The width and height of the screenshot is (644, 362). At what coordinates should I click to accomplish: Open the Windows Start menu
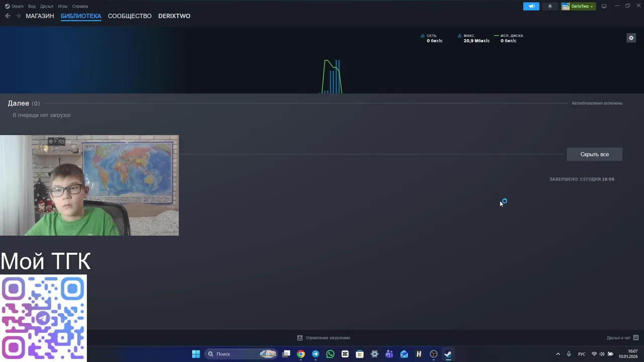click(x=196, y=354)
